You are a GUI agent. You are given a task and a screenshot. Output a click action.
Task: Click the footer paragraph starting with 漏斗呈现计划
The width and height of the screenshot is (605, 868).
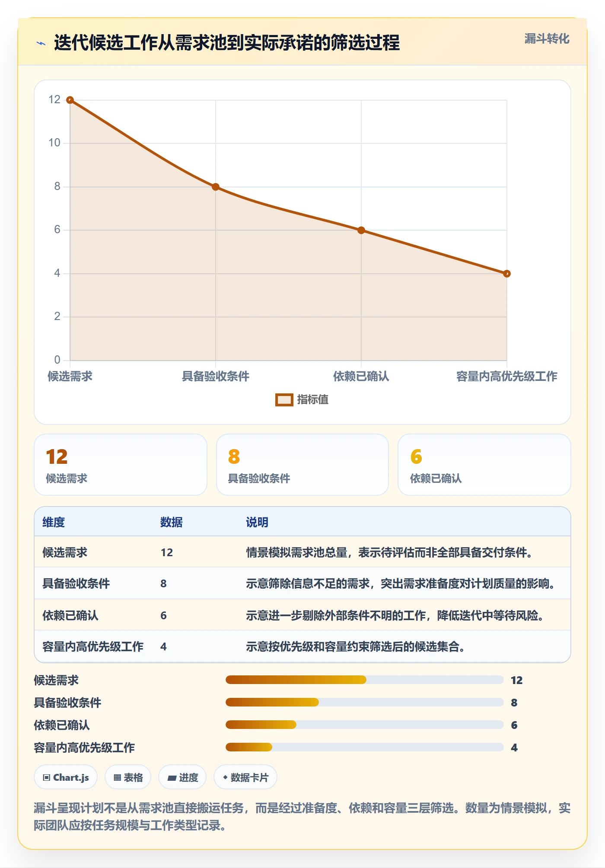(x=302, y=817)
